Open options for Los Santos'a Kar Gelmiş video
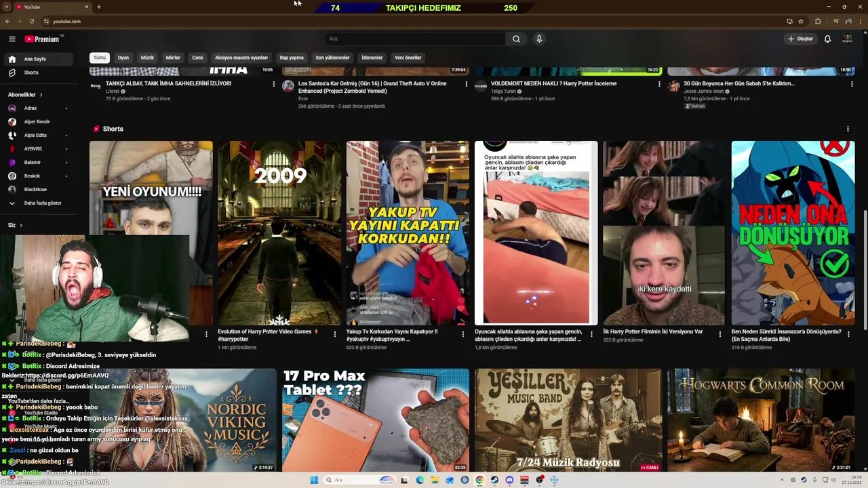 coord(466,84)
